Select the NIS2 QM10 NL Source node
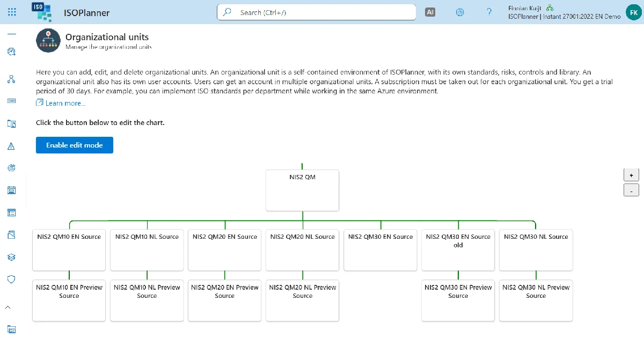644x338 pixels. coord(147,250)
